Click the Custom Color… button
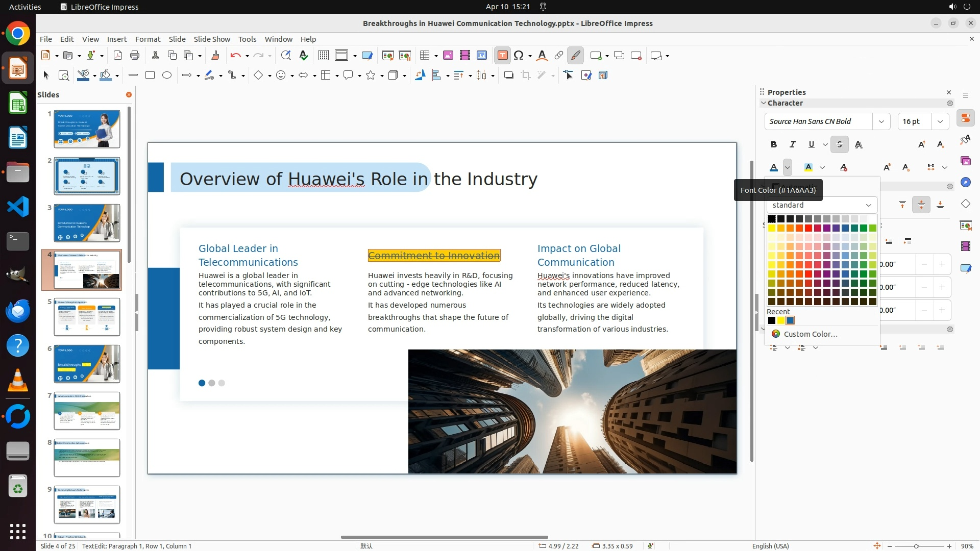 pos(810,334)
